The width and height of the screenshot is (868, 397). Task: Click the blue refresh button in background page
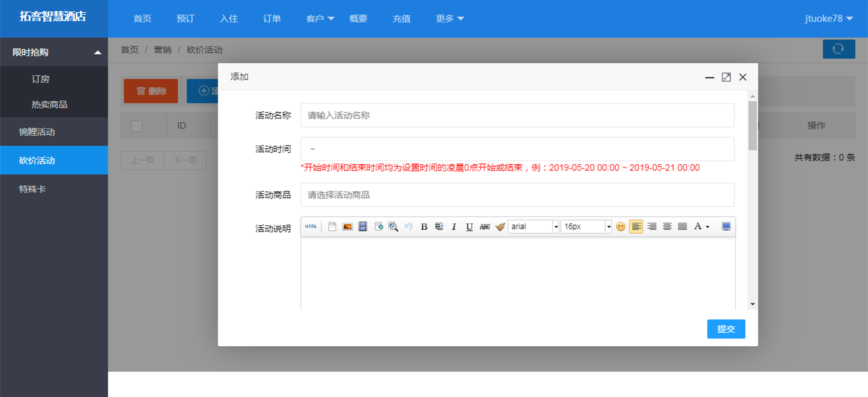[x=839, y=49]
